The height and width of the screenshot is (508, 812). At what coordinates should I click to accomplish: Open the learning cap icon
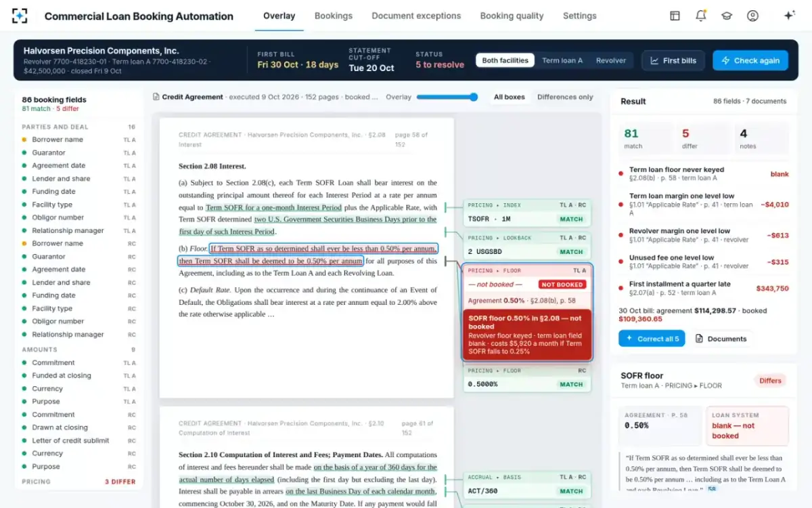727,16
